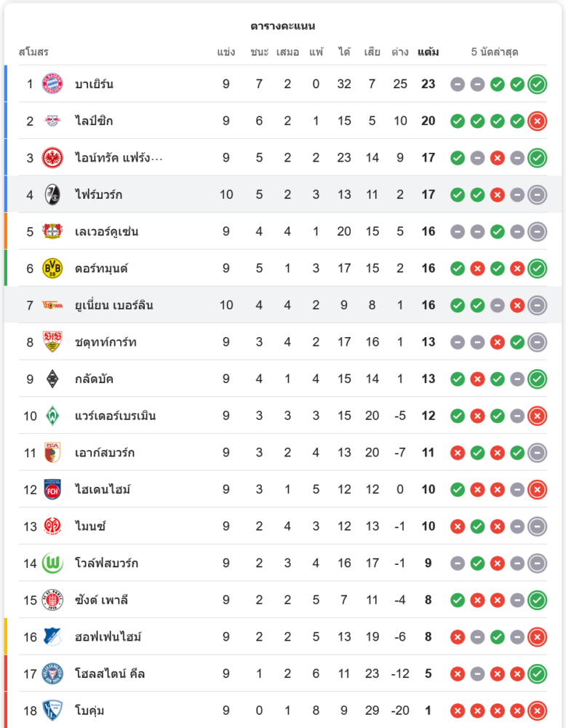Image resolution: width=566 pixels, height=728 pixels.
Task: Click the สโมสร club column header
Action: tap(33, 52)
